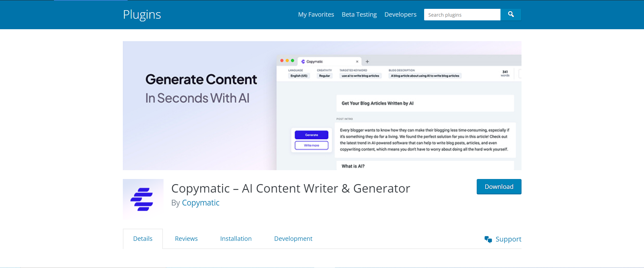The image size is (644, 268).
Task: Focus the Search plugins input field
Action: [x=462, y=15]
